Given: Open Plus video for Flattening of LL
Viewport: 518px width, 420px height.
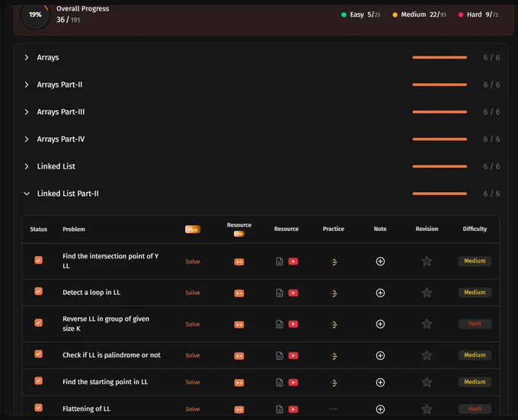Looking at the screenshot, I should [x=239, y=410].
